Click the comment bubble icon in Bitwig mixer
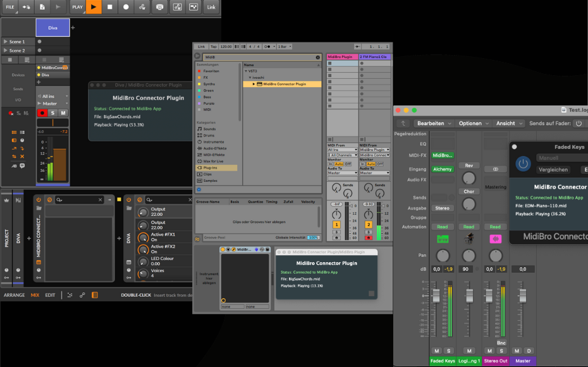This screenshot has height=367, width=588. click(22, 165)
